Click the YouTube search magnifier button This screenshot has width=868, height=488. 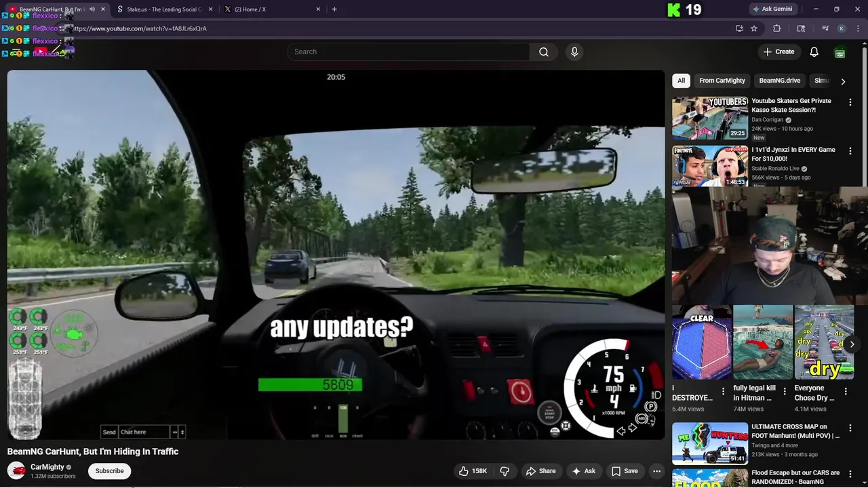543,52
